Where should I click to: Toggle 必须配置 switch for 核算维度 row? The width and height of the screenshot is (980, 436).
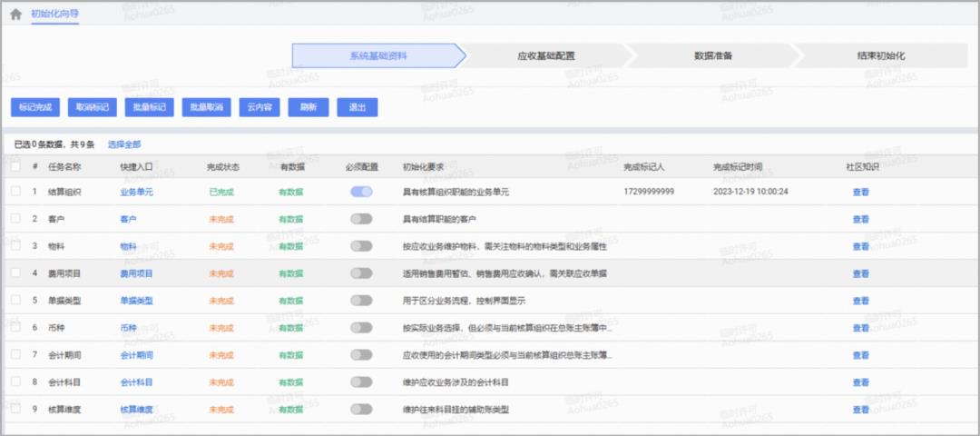pos(361,409)
